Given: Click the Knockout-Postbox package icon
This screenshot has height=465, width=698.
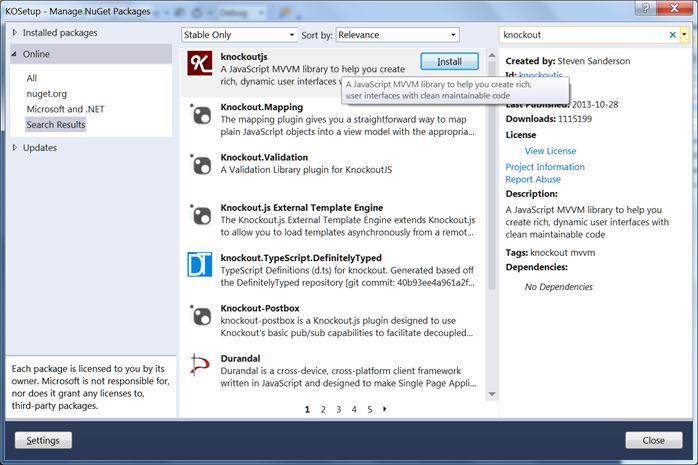Looking at the screenshot, I should click(x=201, y=315).
